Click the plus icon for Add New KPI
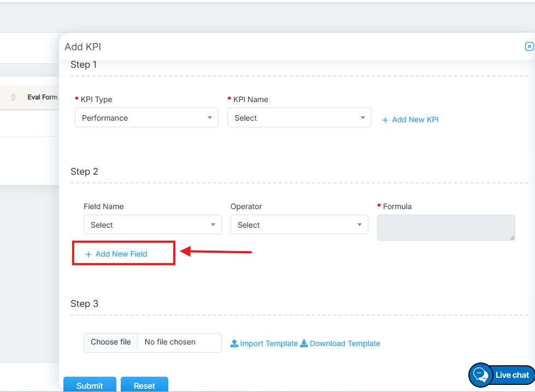The height and width of the screenshot is (392, 535). tap(385, 120)
